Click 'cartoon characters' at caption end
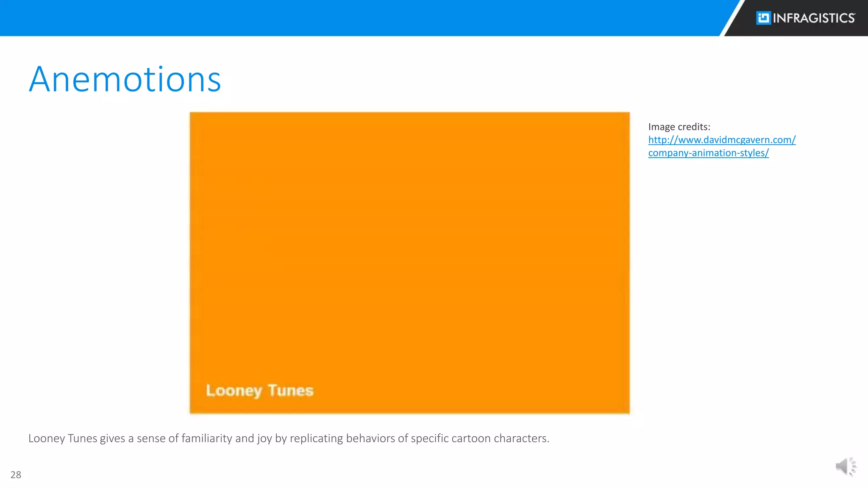 500,438
